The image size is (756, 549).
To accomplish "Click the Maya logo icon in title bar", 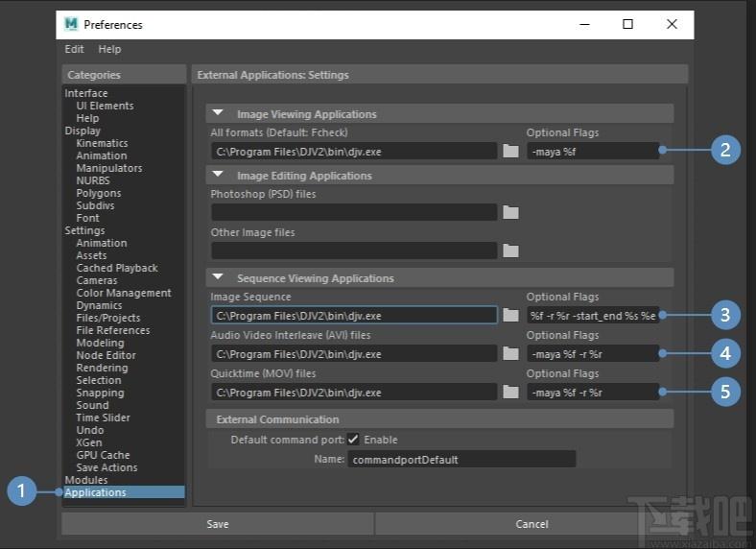I will (71, 24).
